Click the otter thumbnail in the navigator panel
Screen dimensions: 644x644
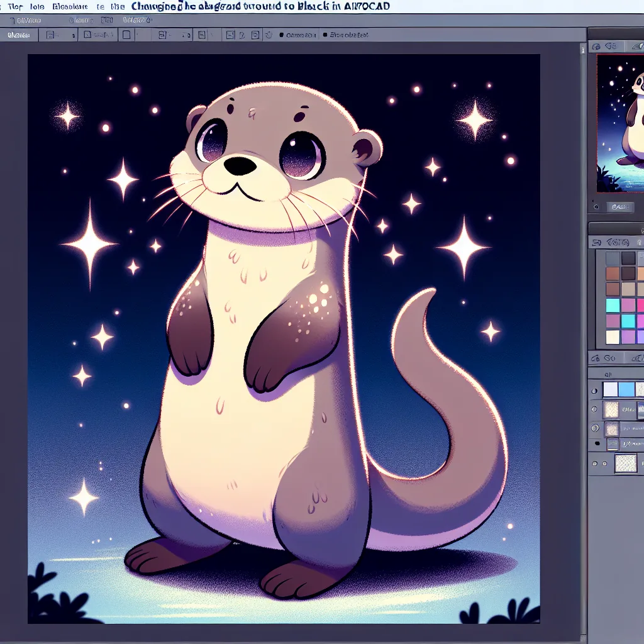click(x=623, y=123)
